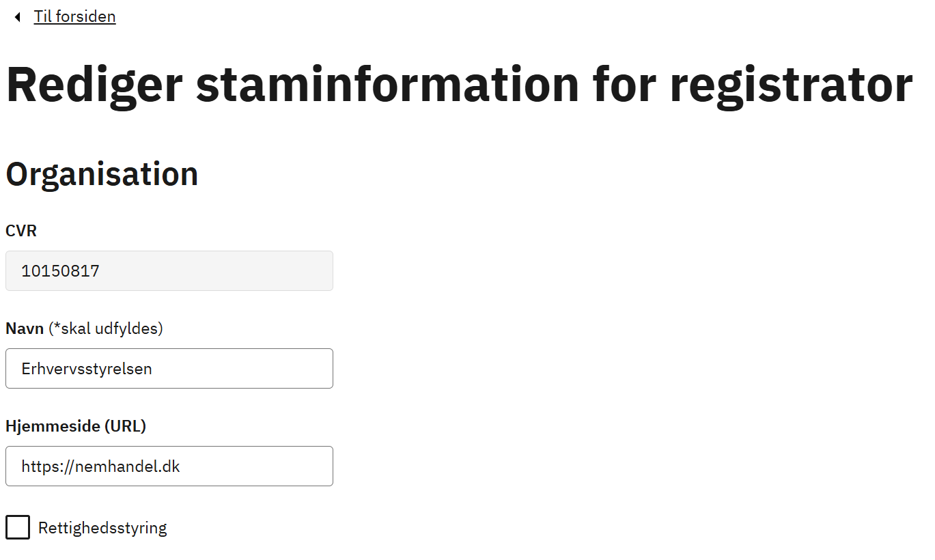Click the back arrow icon beside Til forsiden
935x560 pixels.
click(17, 16)
